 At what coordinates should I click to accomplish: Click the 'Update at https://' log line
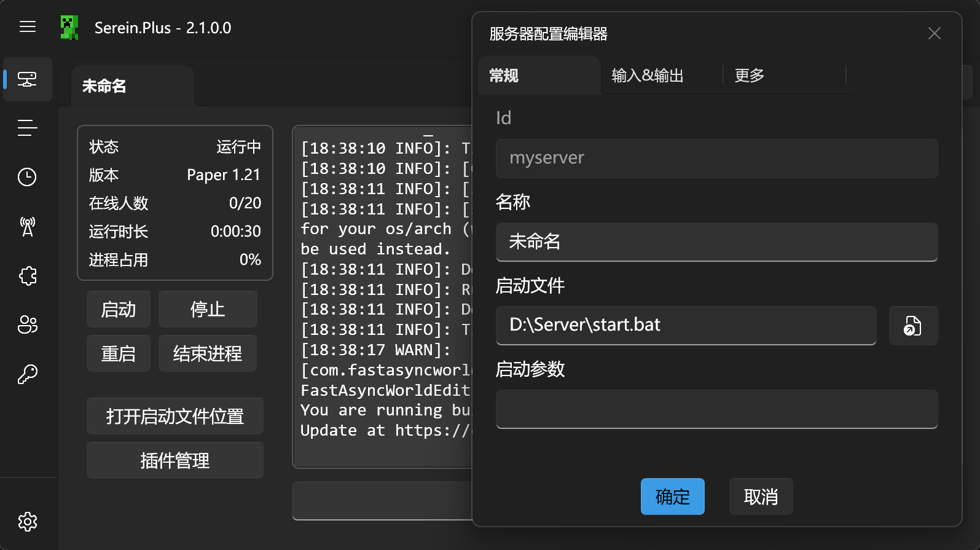pos(386,430)
